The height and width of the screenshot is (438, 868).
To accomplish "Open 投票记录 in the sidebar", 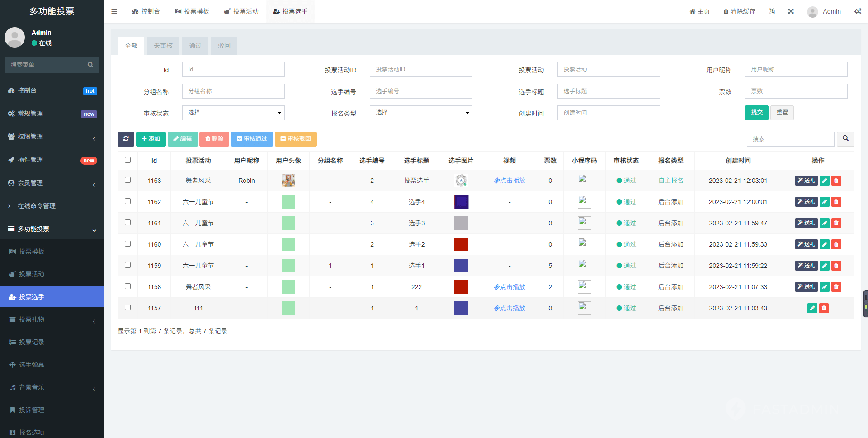I will 32,342.
